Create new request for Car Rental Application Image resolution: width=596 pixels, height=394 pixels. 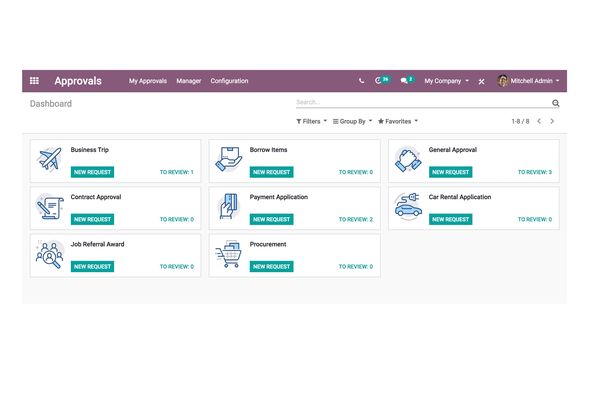pyautogui.click(x=450, y=219)
